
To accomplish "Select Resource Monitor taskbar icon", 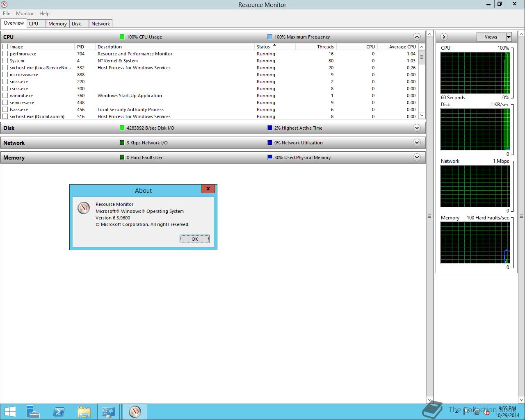I will tap(135, 412).
